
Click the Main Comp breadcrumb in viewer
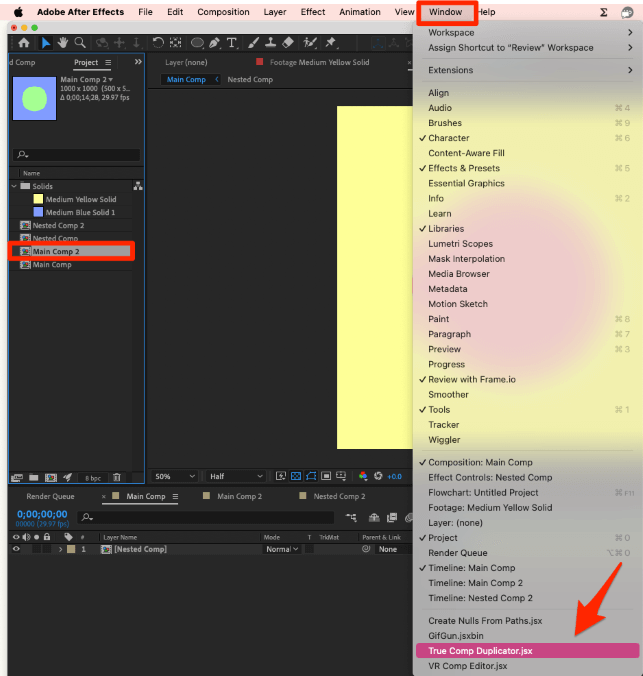(186, 79)
